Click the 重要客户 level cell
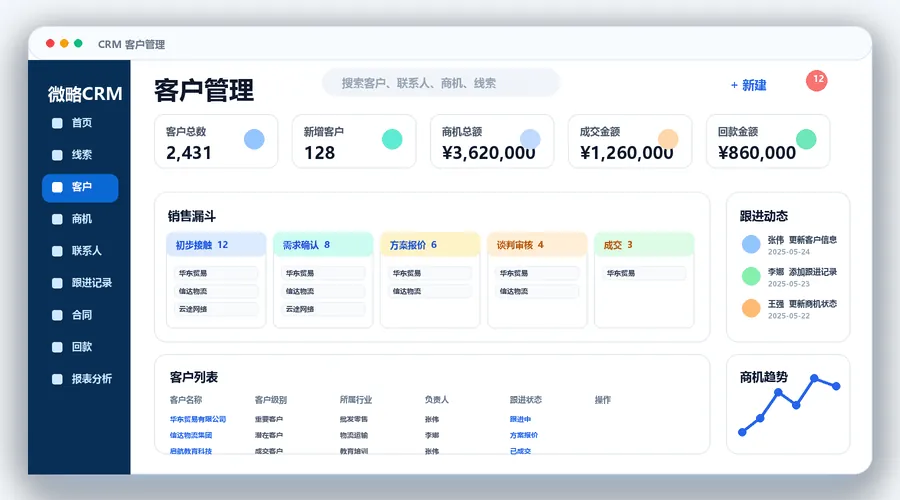 point(269,419)
